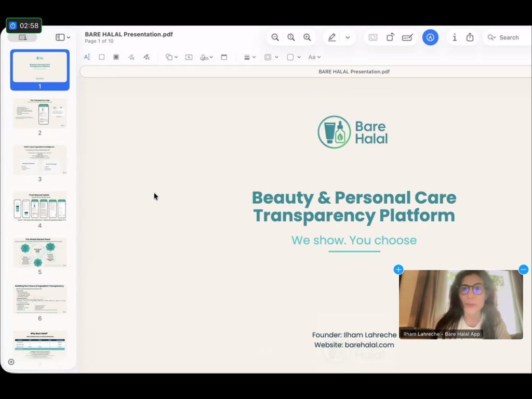Select the BARE HALAL Presentation.pdf tab bar title

pos(354,72)
